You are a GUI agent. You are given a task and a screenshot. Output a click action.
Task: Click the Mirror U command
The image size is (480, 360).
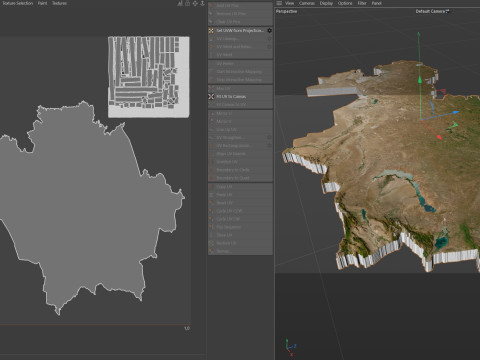click(240, 114)
